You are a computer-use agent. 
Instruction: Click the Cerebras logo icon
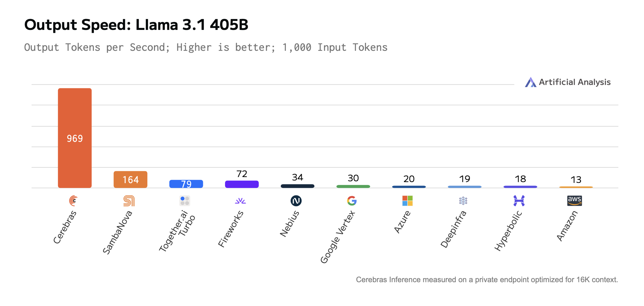pos(73,201)
